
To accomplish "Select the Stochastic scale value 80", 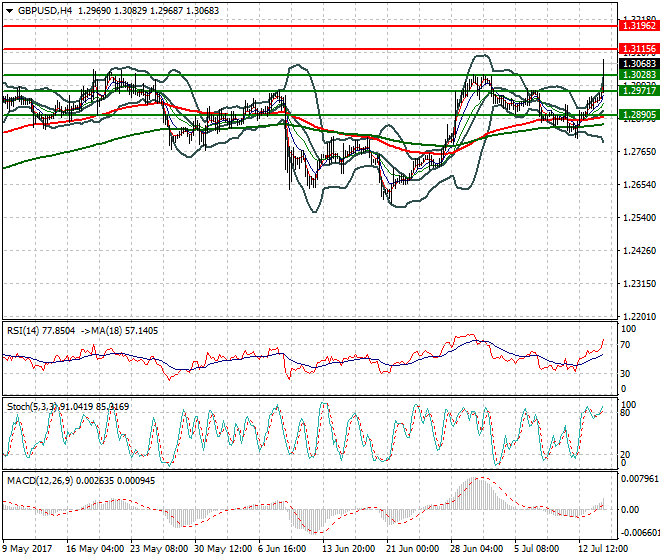I will coord(626,413).
